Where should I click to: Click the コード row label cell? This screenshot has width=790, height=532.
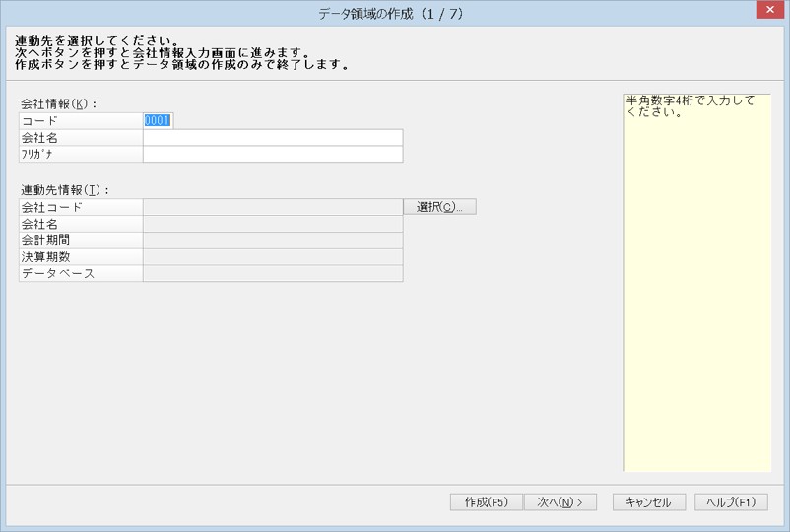pyautogui.click(x=81, y=121)
